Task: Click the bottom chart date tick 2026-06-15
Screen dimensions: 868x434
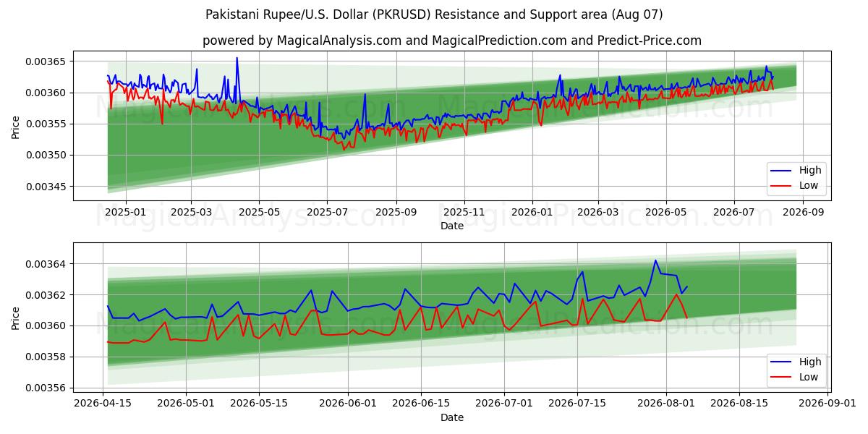Action: point(421,404)
